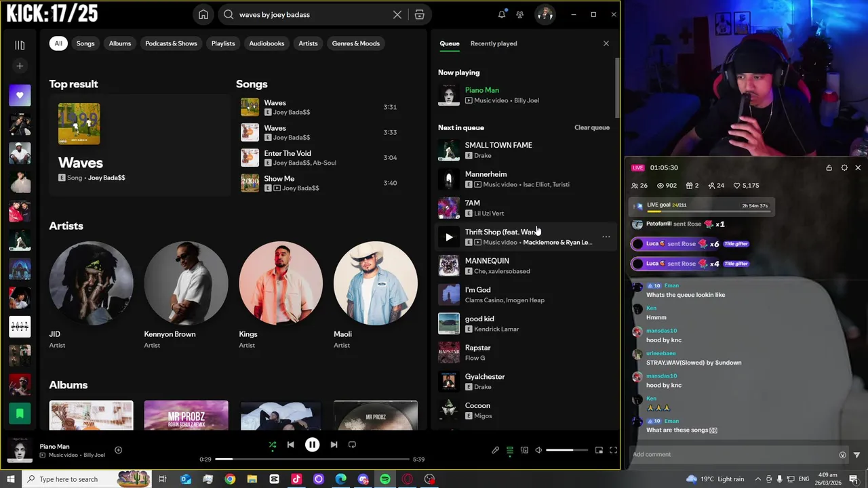Click the Spotify taskbar icon
This screenshot has height=488, width=868.
coord(385,479)
